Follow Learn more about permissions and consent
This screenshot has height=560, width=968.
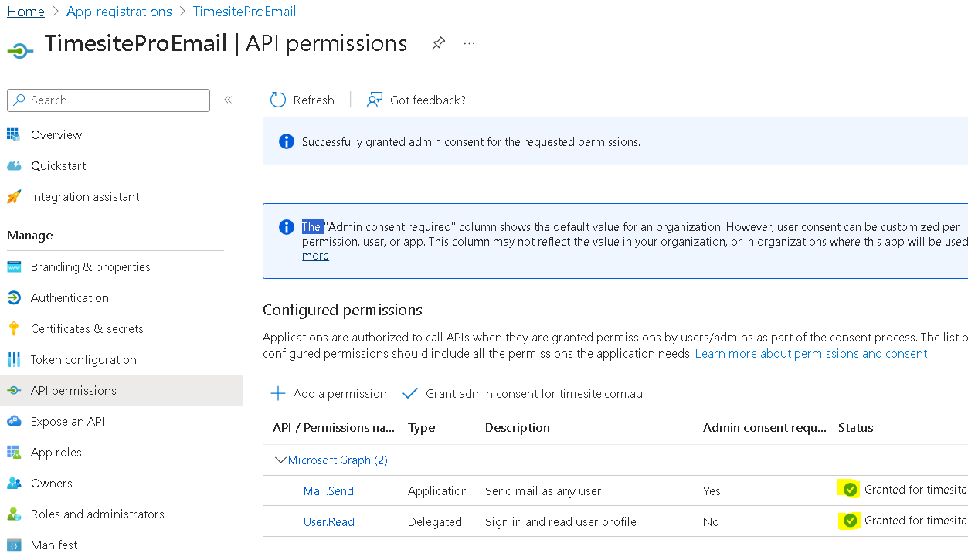(x=811, y=353)
